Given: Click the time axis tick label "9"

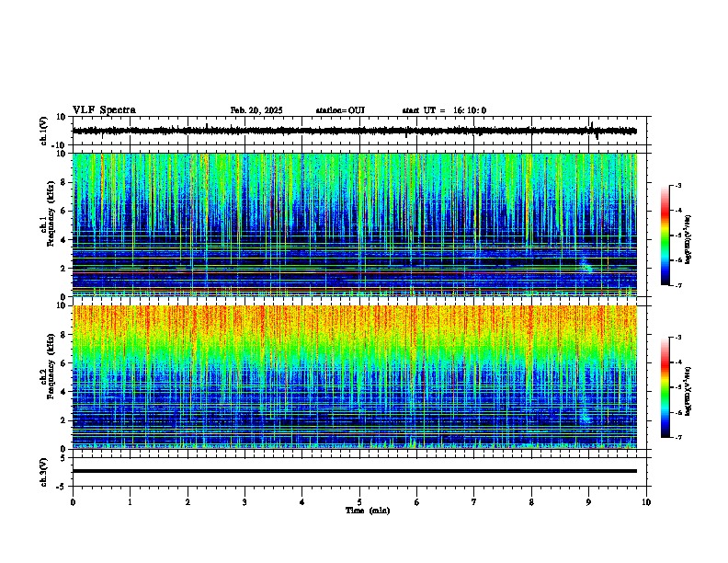Looking at the screenshot, I should click(x=588, y=502).
